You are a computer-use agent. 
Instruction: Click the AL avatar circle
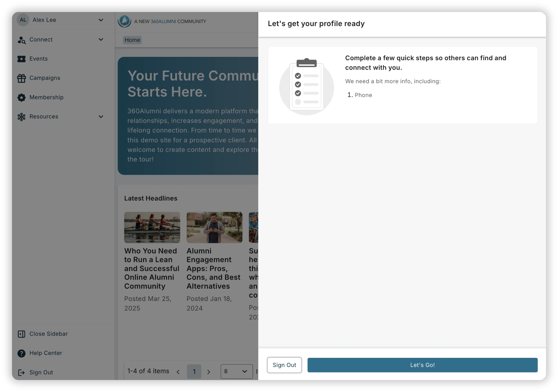[23, 20]
